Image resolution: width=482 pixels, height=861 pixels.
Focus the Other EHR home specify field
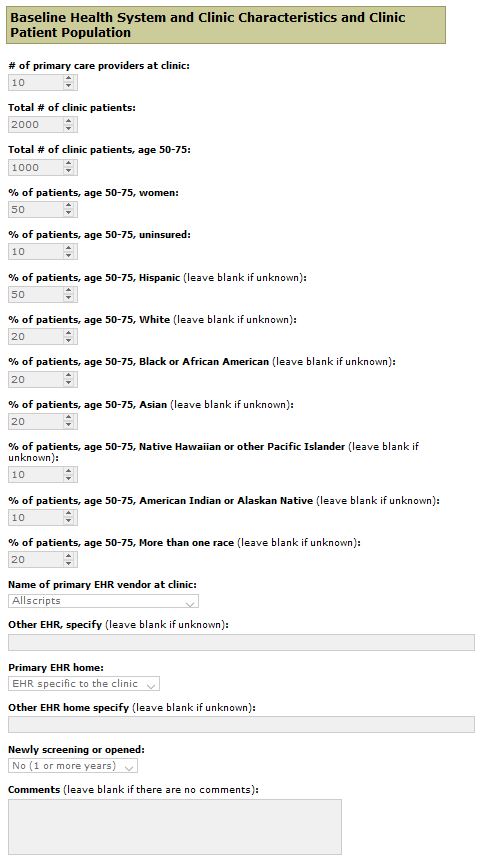[x=241, y=724]
